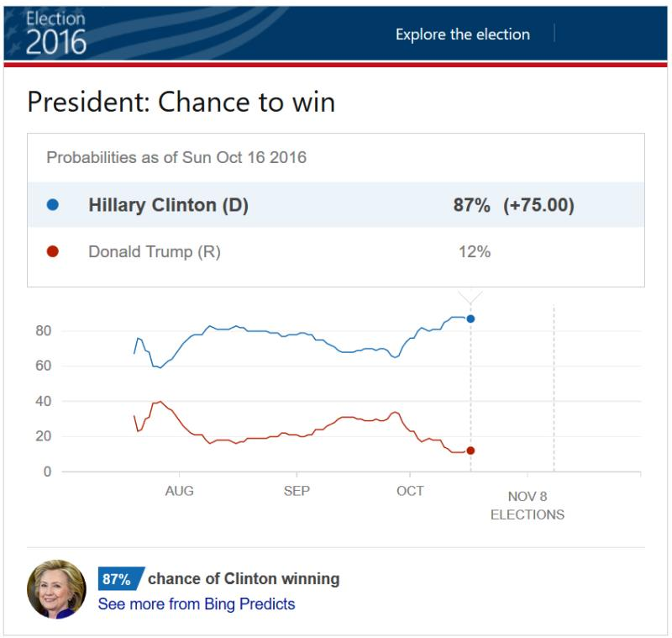Image resolution: width=672 pixels, height=638 pixels.
Task: Click the NOV 8 Elections marker label
Action: click(528, 505)
